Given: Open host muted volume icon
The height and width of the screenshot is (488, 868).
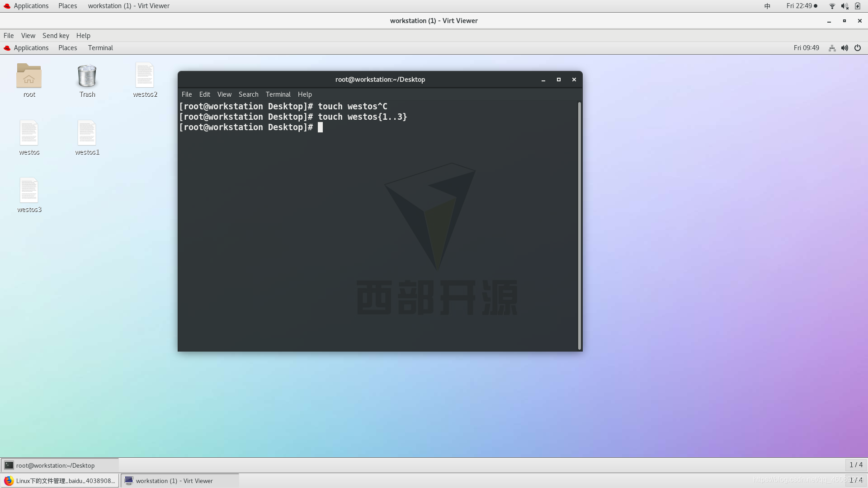Looking at the screenshot, I should (844, 6).
